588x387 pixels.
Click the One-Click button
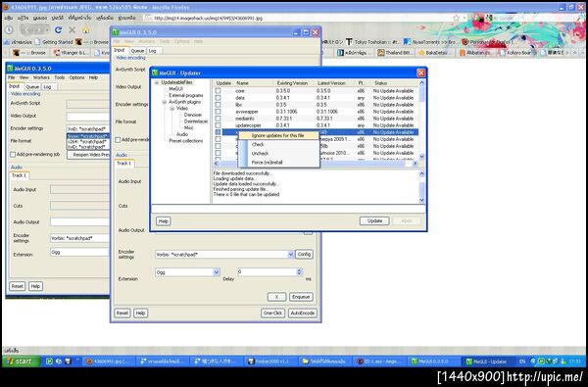[x=272, y=313]
